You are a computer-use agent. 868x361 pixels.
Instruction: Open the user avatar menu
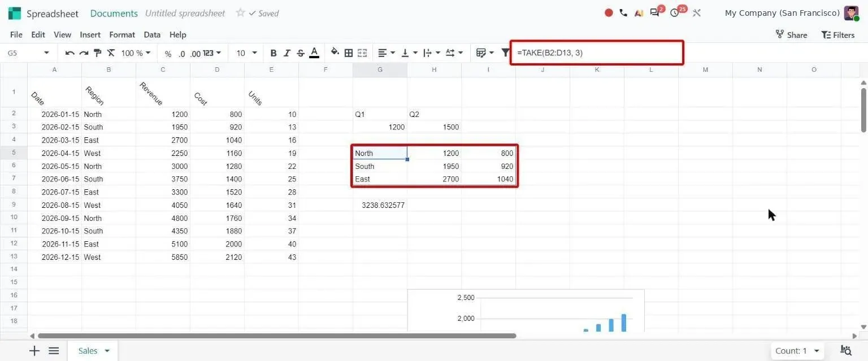point(851,13)
